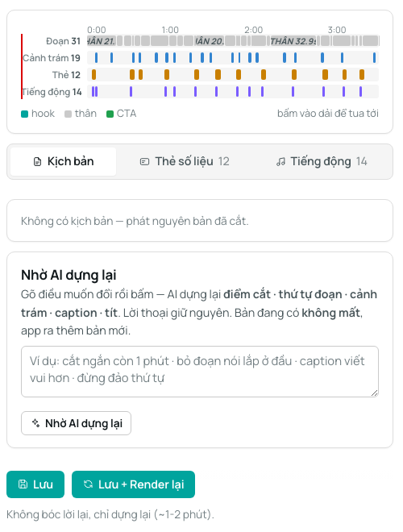
Task: Switch to the Tiếng động tab
Action: [322, 161]
